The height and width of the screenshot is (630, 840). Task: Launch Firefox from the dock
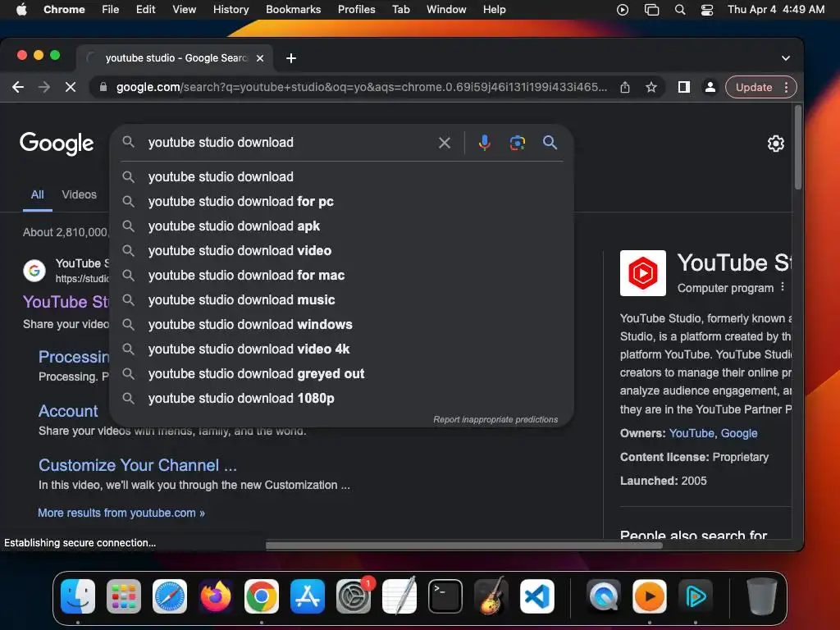[x=216, y=596]
